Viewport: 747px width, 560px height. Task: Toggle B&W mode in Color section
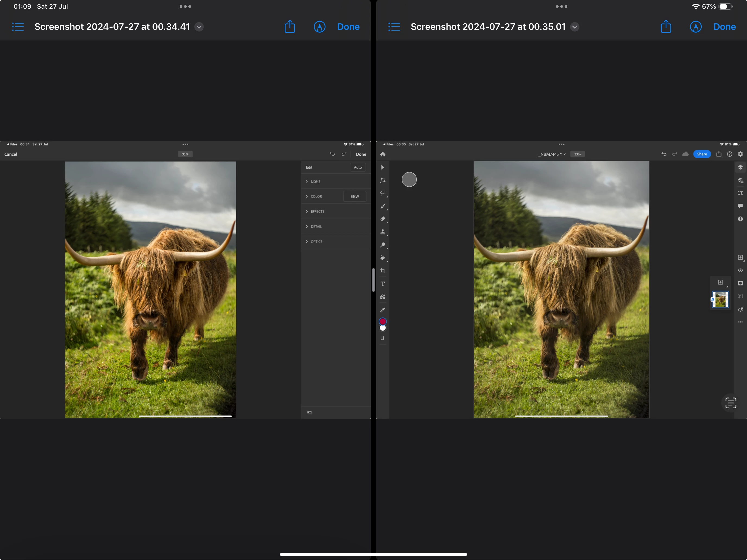(354, 196)
